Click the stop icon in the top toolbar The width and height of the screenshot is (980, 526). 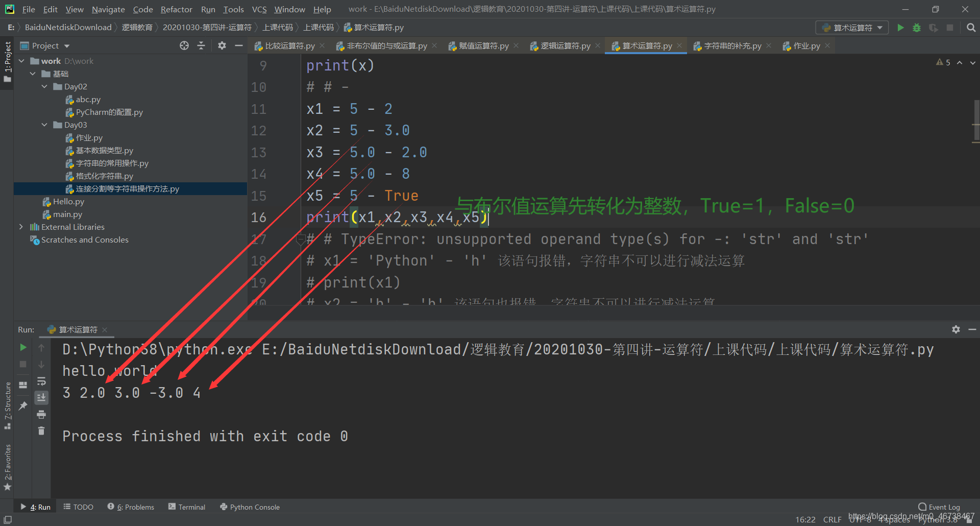click(x=950, y=28)
